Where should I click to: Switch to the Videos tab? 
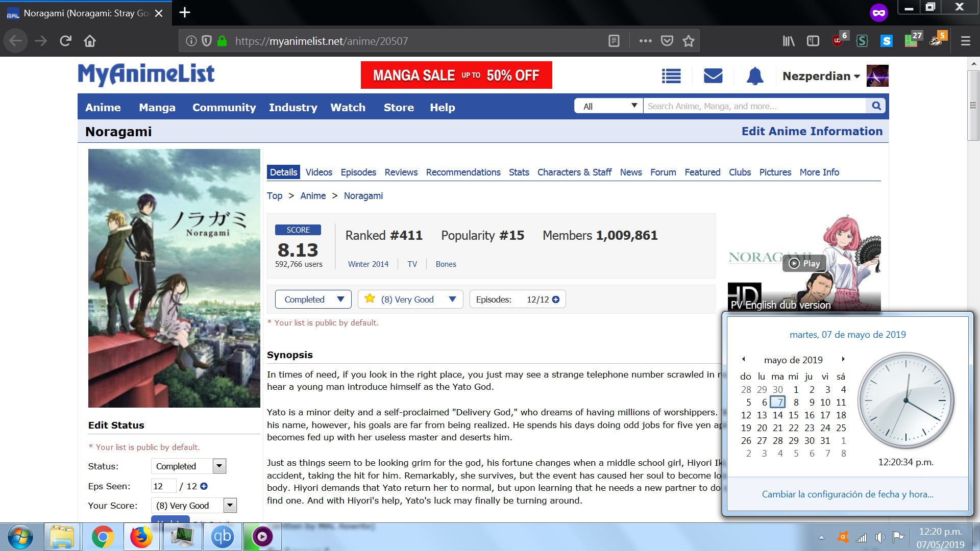click(x=319, y=172)
